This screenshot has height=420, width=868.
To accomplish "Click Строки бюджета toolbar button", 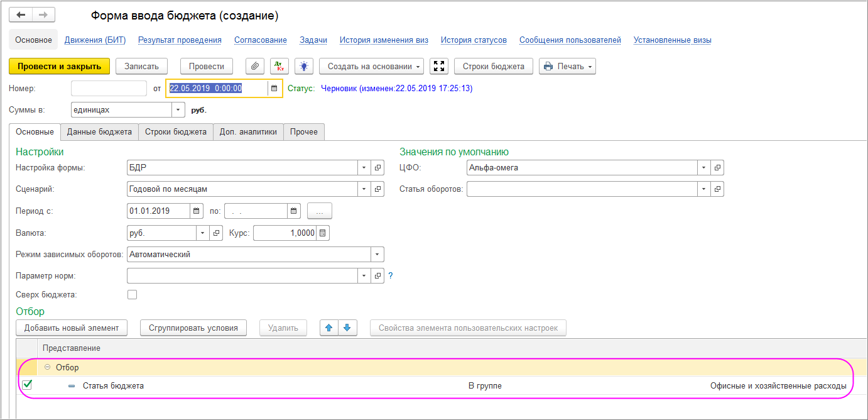I will (494, 66).
